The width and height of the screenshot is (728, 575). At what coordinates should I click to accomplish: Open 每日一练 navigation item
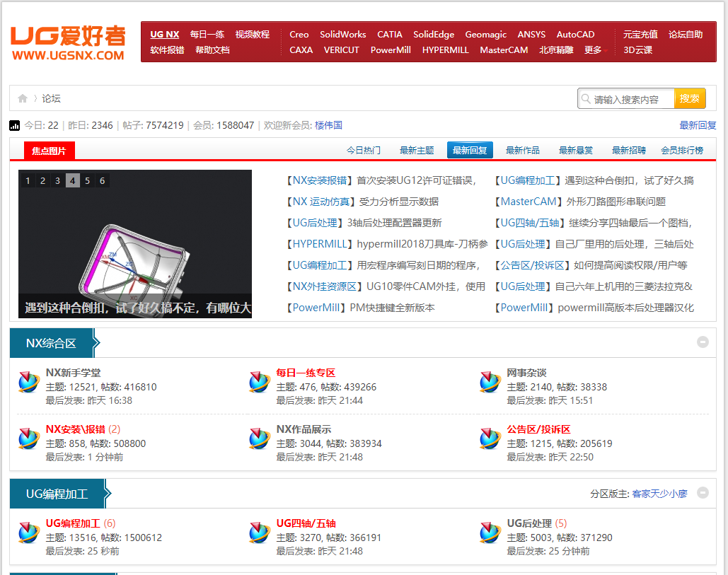point(207,35)
